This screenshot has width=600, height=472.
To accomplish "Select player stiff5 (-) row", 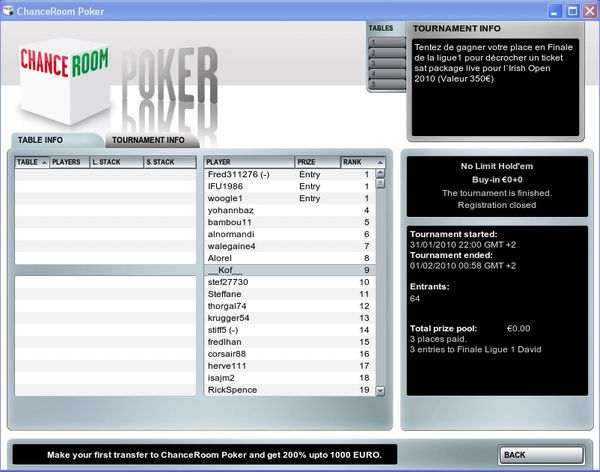I will pos(290,330).
